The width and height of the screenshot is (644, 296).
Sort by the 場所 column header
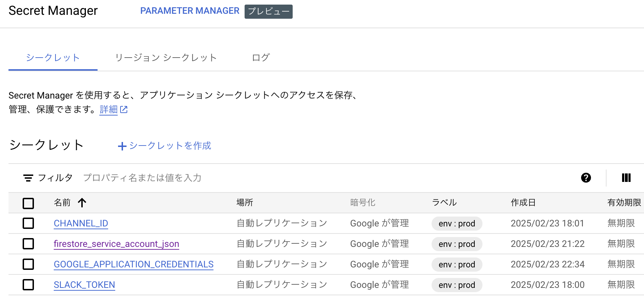pyautogui.click(x=245, y=203)
